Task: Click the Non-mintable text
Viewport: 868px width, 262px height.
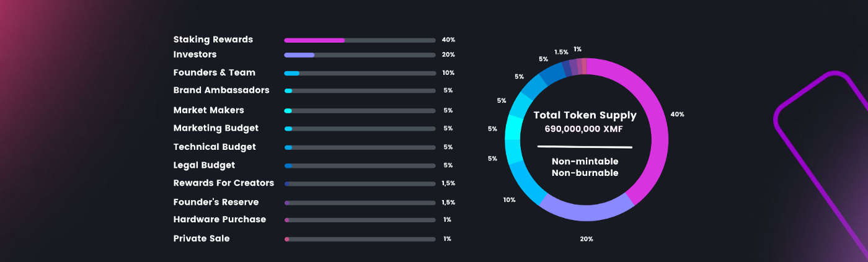Action: pyautogui.click(x=585, y=162)
